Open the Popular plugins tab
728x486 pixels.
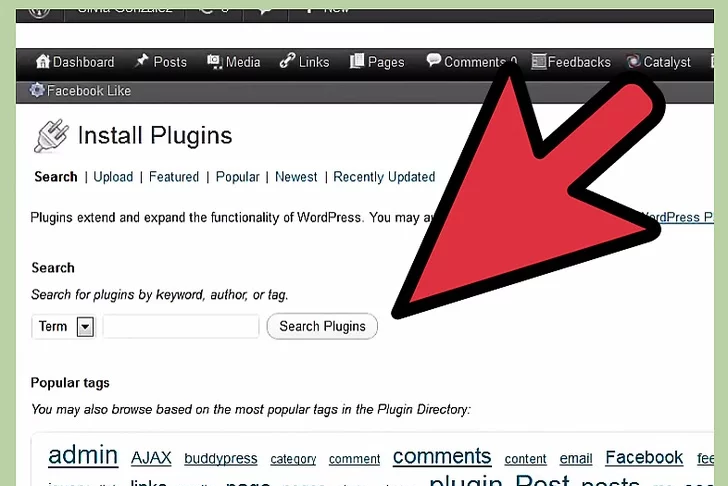[x=237, y=177]
